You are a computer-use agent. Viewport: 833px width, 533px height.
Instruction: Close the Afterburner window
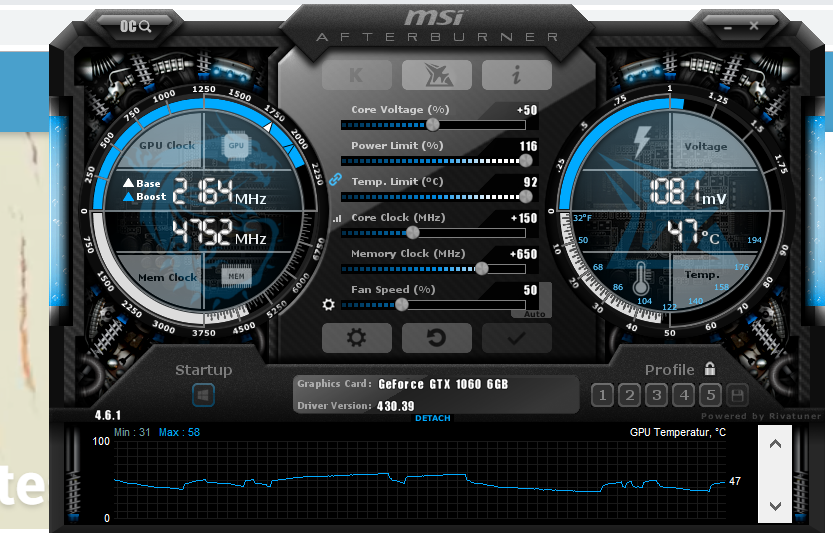[x=754, y=26]
